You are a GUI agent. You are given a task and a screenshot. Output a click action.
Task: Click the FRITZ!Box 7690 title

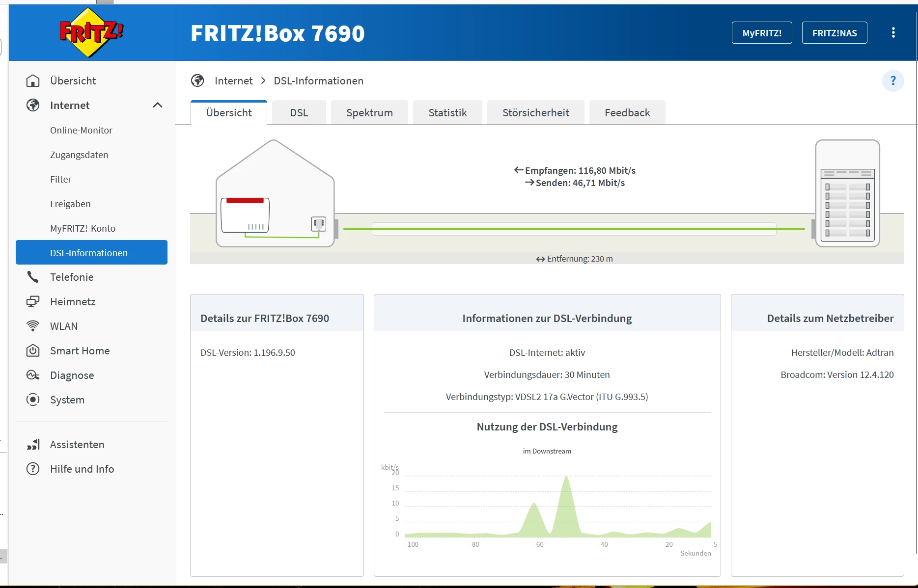pyautogui.click(x=278, y=33)
